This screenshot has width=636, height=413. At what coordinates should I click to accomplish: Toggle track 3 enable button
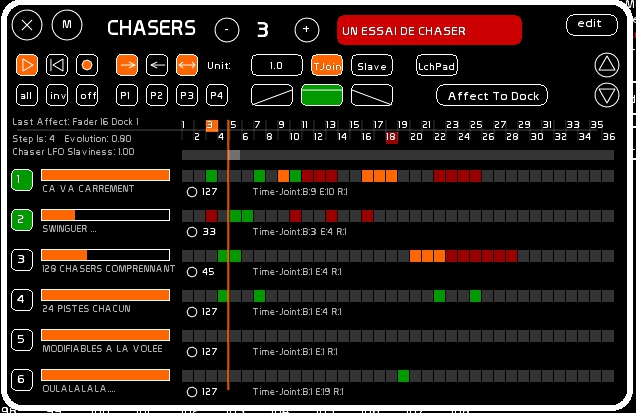click(x=22, y=260)
